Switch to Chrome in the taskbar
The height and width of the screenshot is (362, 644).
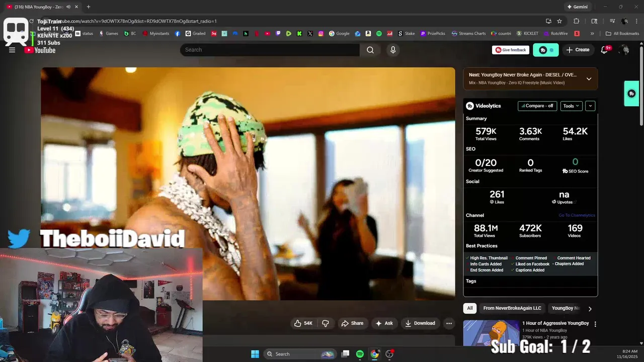coord(375,354)
